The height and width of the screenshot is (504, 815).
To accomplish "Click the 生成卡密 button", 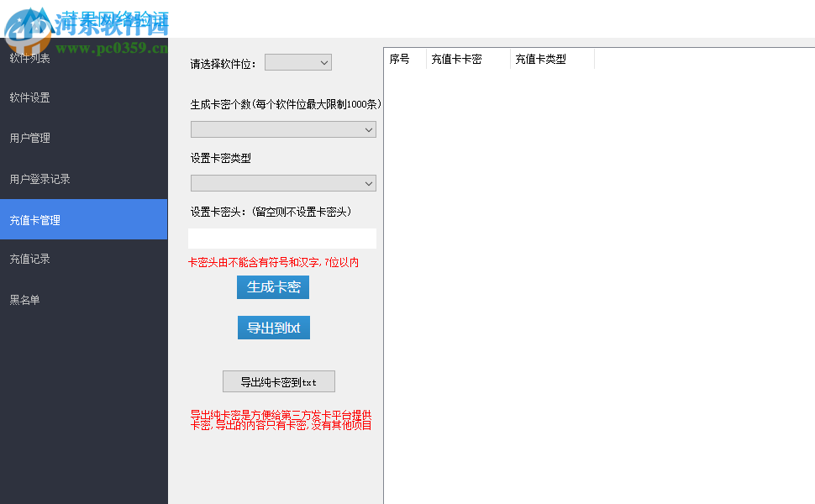I will [273, 286].
